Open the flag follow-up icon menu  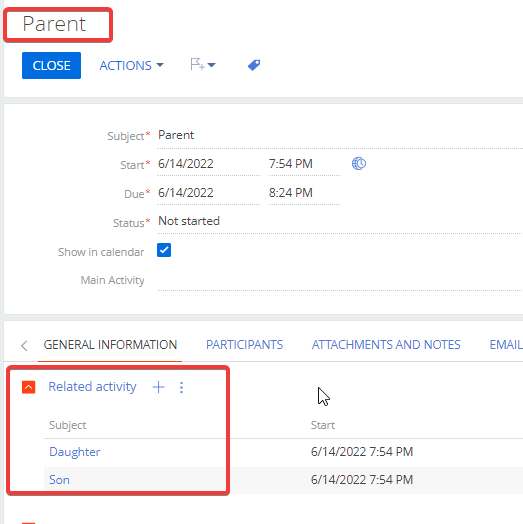pyautogui.click(x=203, y=64)
